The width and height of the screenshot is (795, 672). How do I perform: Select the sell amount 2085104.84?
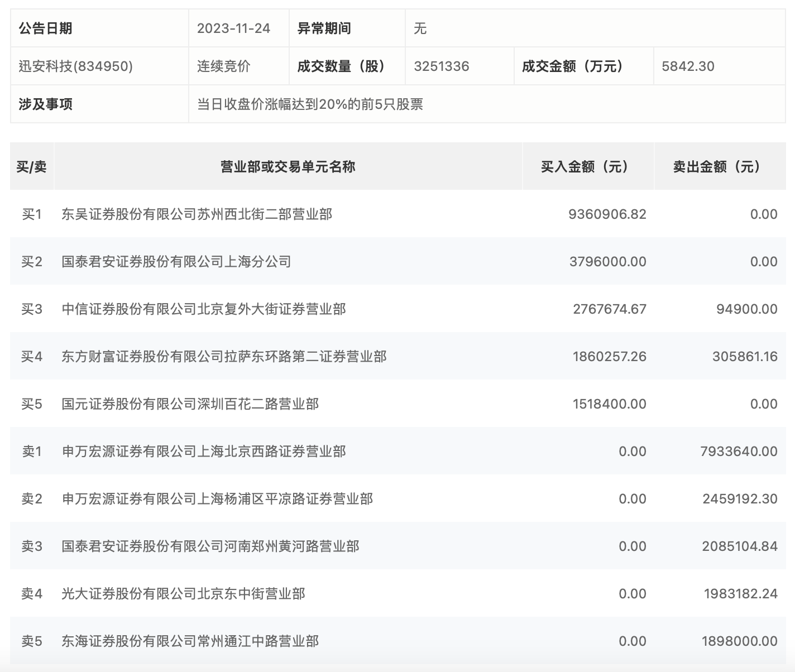(x=740, y=546)
